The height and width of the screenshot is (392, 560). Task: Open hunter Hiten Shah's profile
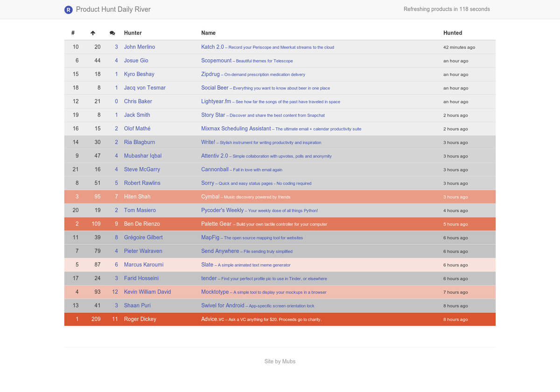coord(137,196)
